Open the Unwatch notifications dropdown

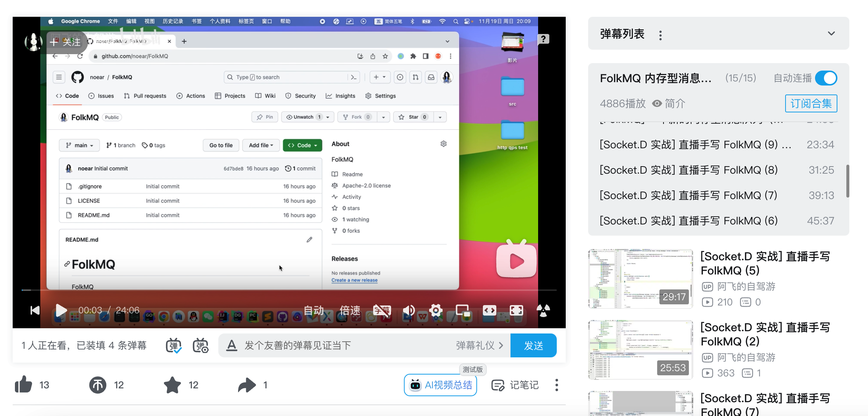(307, 117)
